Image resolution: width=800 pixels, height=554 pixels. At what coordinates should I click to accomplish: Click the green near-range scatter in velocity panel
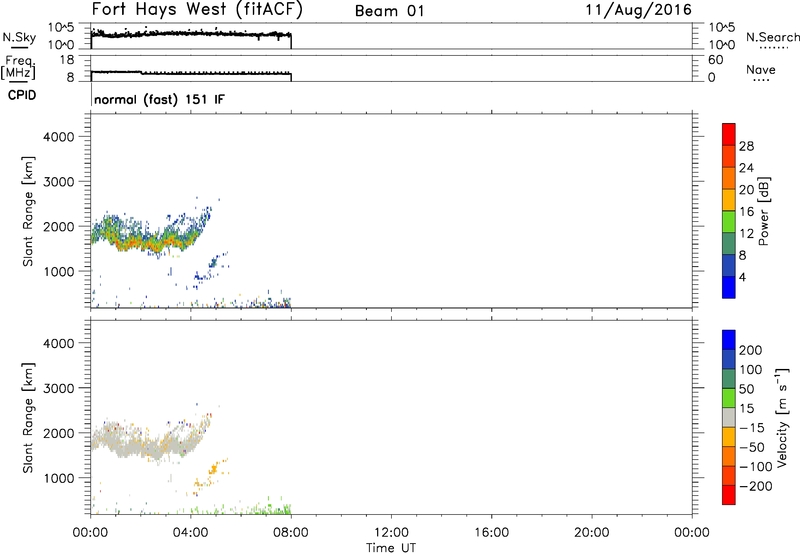(x=270, y=510)
